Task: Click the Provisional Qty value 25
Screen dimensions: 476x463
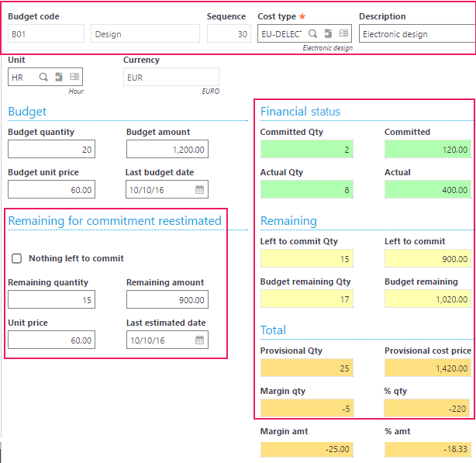Action: (306, 368)
